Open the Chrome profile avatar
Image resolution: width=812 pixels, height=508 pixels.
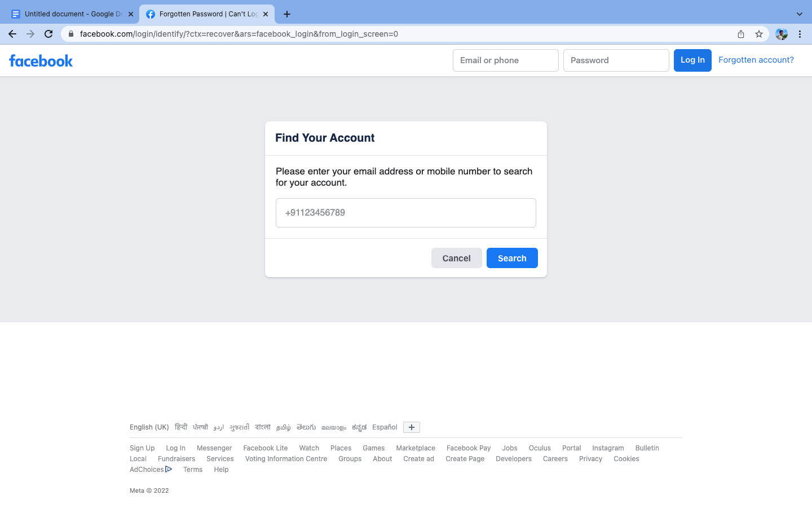782,34
